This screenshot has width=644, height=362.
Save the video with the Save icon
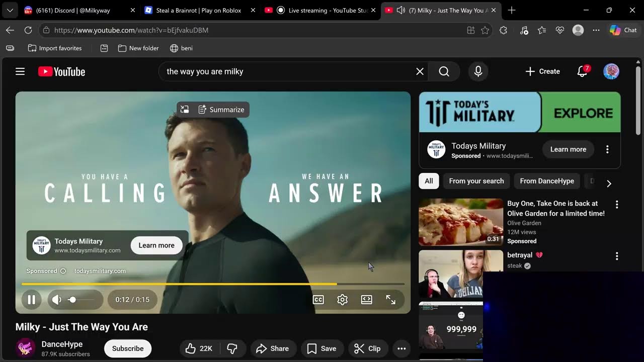point(322,348)
